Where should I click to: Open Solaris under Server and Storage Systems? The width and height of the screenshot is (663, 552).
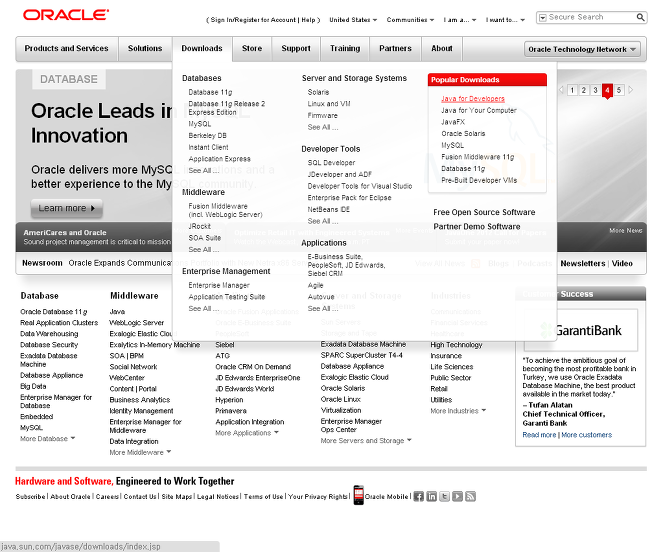click(318, 92)
